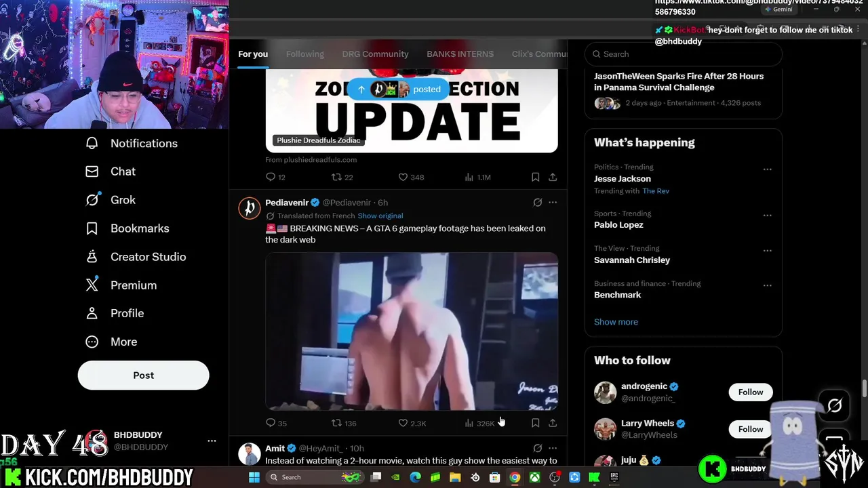Open the Benchmark trend
This screenshot has height=488, width=868.
click(617, 295)
